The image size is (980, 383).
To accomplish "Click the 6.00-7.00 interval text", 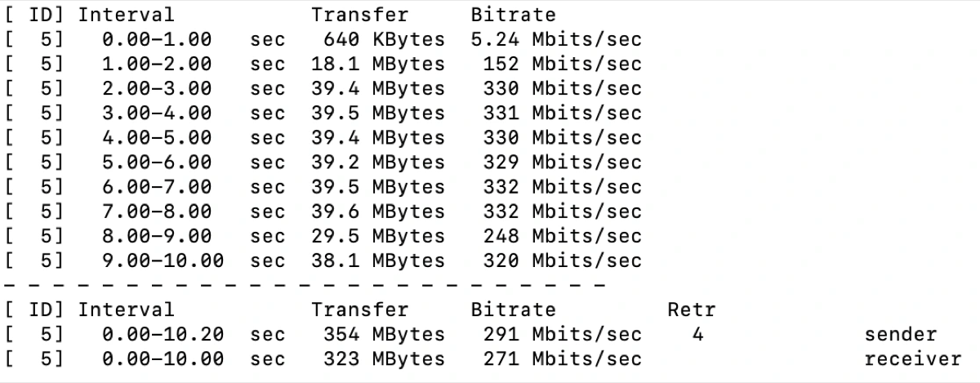I will 157,187.
